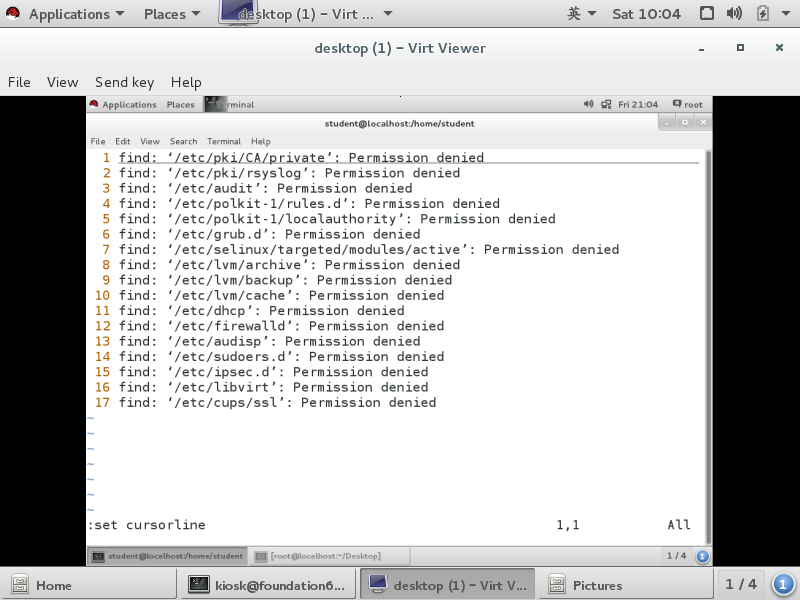Switch to kiosk@foundation6 terminal in host taskbar
This screenshot has width=800, height=600.
pyautogui.click(x=267, y=585)
